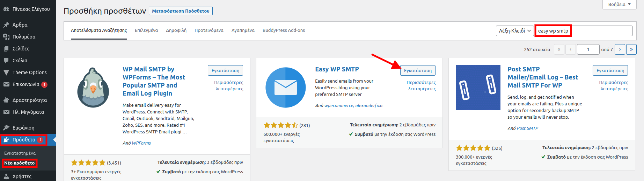
Task: Click the comment bubble icon beside Σχόλια
Action: pos(6,61)
